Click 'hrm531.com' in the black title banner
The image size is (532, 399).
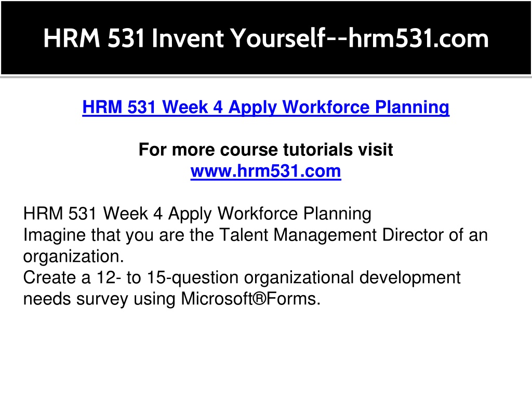418,38
